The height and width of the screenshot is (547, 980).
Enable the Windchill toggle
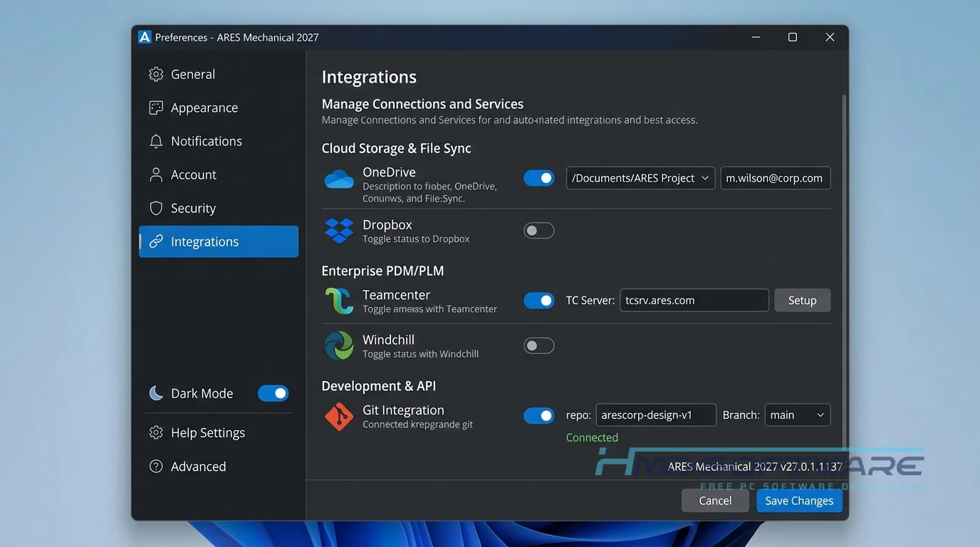tap(539, 345)
